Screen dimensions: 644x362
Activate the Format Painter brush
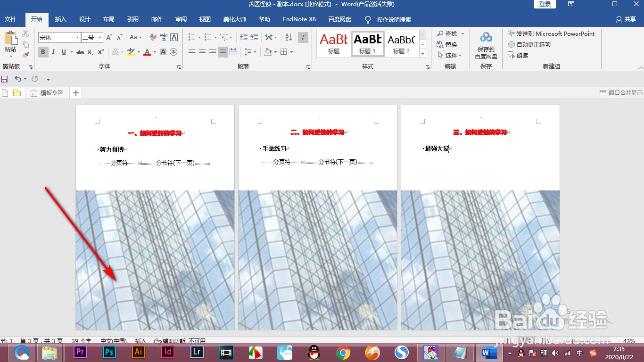(25, 55)
